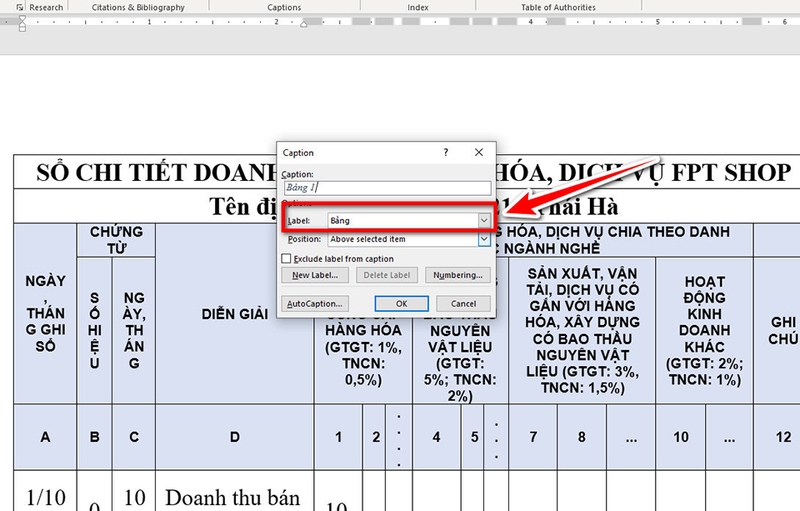The width and height of the screenshot is (800, 511).
Task: Open the Research group dialog launcher
Action: click(19, 7)
